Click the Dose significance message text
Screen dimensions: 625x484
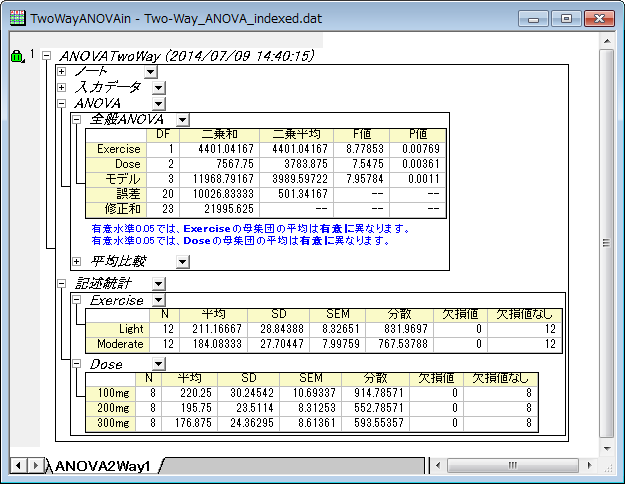[x=241, y=241]
